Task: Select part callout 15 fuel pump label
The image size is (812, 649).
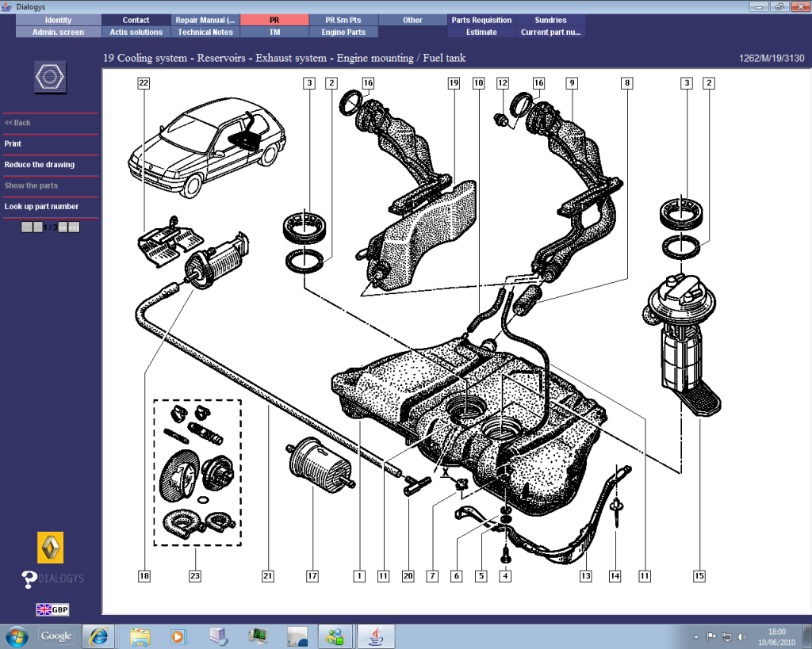Action: [x=699, y=576]
